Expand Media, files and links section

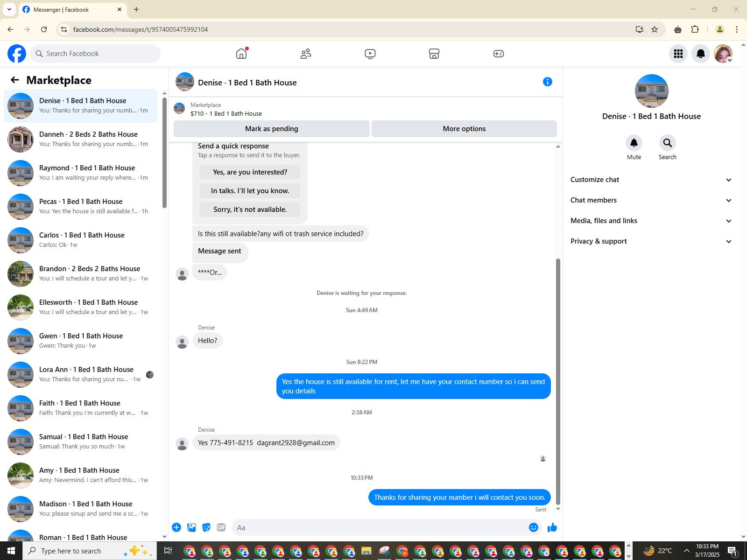651,221
